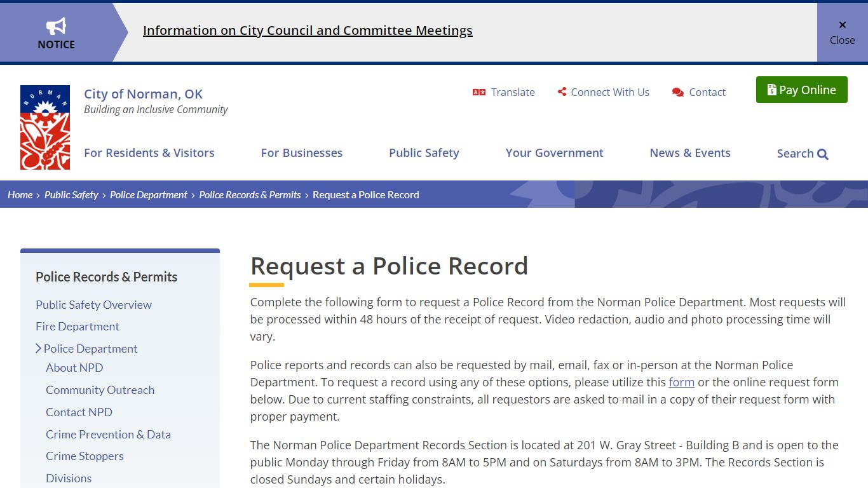The width and height of the screenshot is (868, 488).
Task: Click the City of Norman logo
Action: pos(45,127)
